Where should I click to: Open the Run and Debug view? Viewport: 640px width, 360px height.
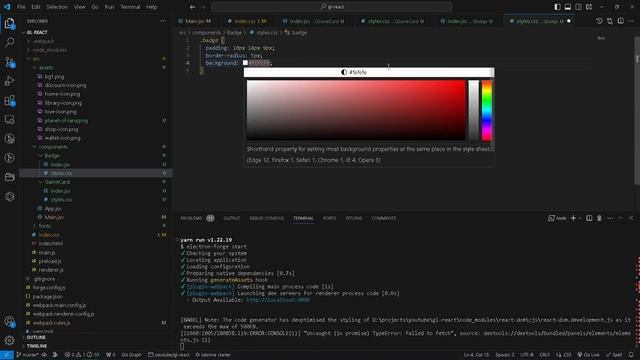coord(9,81)
